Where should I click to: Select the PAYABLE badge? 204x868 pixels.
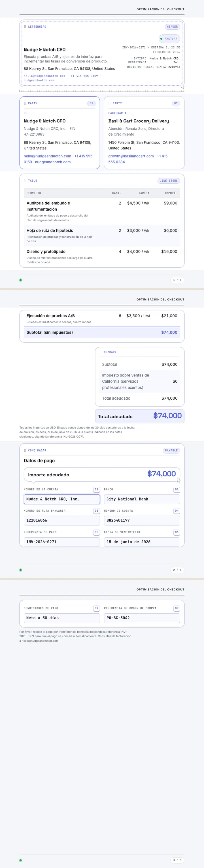click(x=171, y=451)
